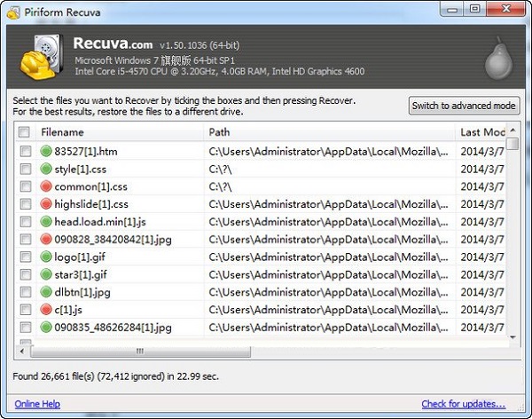Click the Found 26,661 file(s) status text
Screen dimensions: 532x419
tap(115, 376)
